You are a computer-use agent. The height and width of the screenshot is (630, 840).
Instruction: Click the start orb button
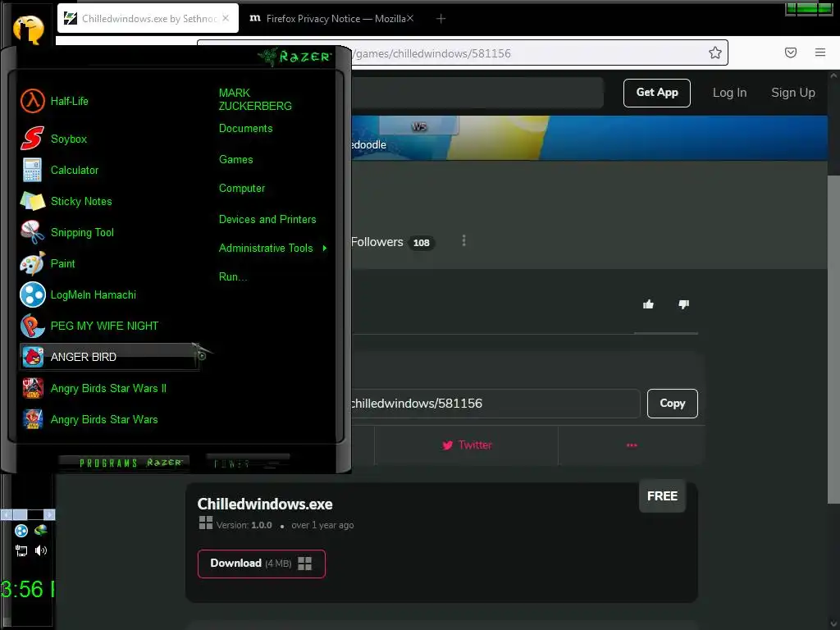click(28, 28)
